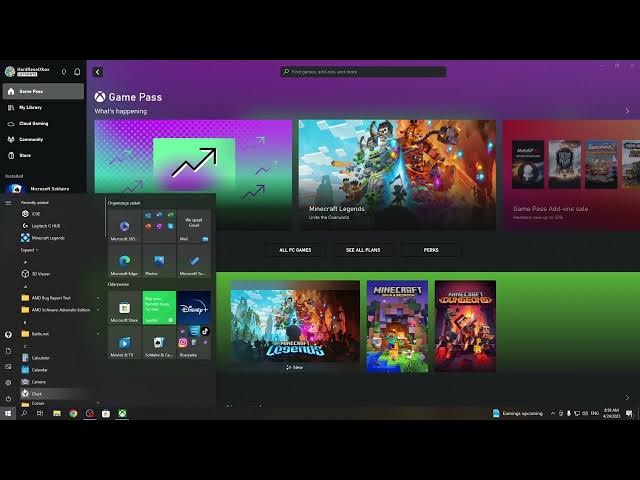640x480 pixels.
Task: Open the Xbox app notifications bell
Action: click(77, 72)
